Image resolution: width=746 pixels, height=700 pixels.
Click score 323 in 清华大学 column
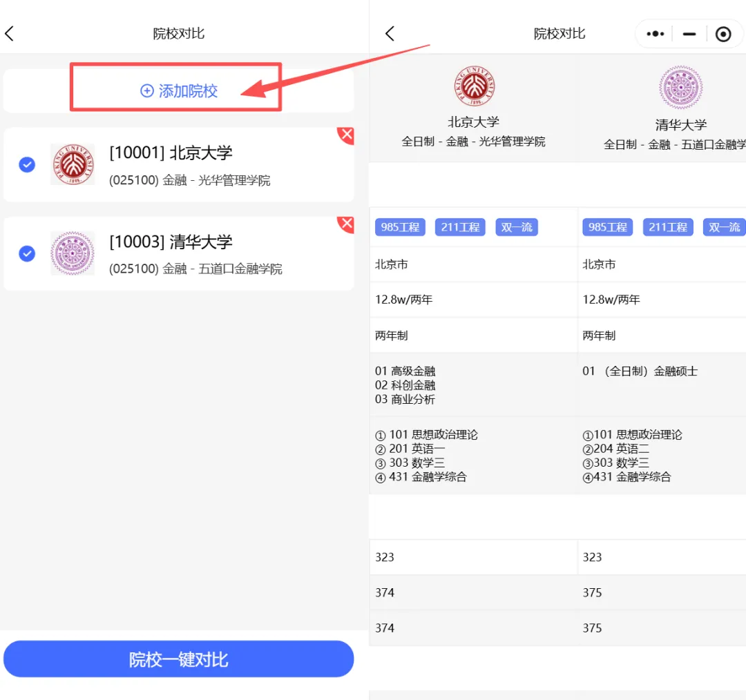[592, 557]
